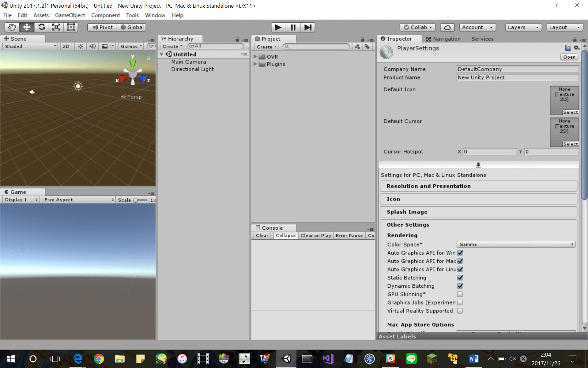Click the Step frame button
Viewport: 588px width, 368px height.
(x=308, y=27)
